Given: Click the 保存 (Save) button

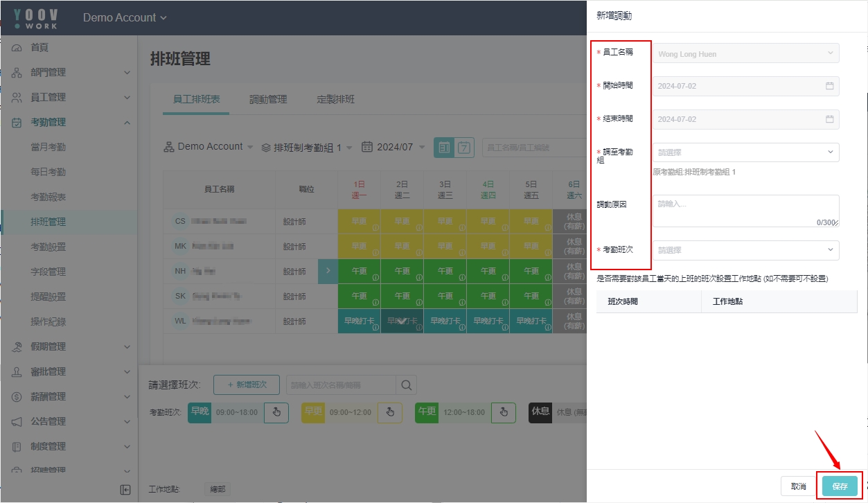Looking at the screenshot, I should pos(840,486).
